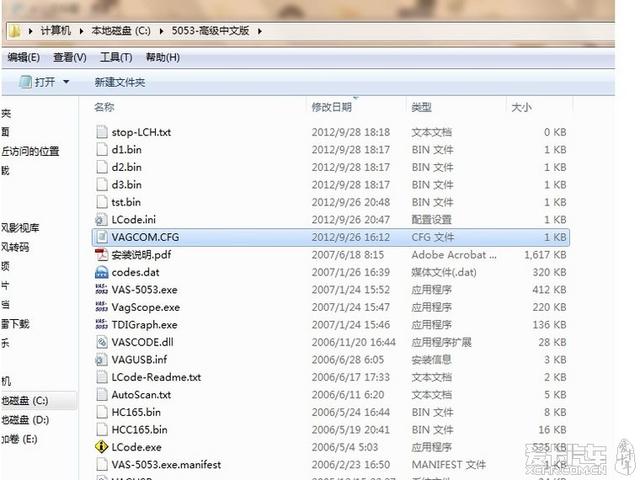The width and height of the screenshot is (640, 480).
Task: Select 迅雷下载 in navigation pane
Action: 15,324
